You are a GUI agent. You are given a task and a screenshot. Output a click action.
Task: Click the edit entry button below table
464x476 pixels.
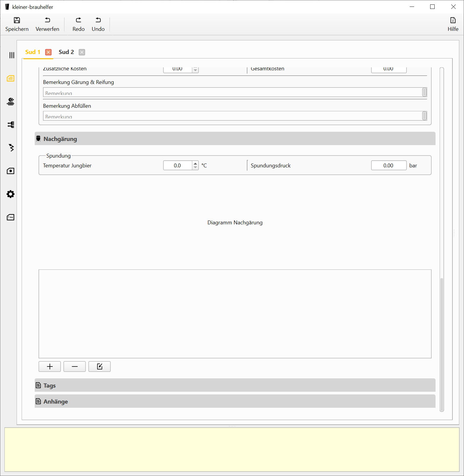tap(99, 366)
